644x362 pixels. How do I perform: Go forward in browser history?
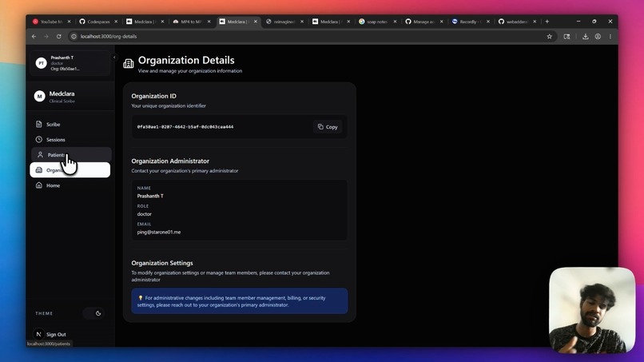(46, 37)
